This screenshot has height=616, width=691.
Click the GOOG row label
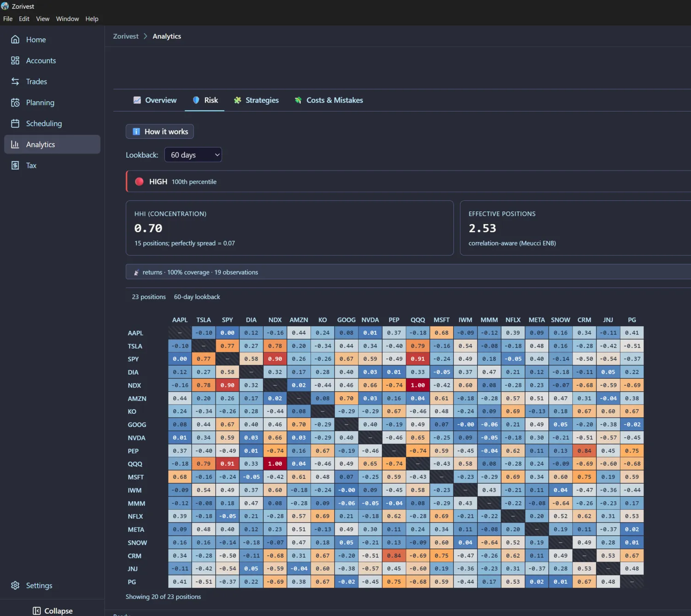137,425
